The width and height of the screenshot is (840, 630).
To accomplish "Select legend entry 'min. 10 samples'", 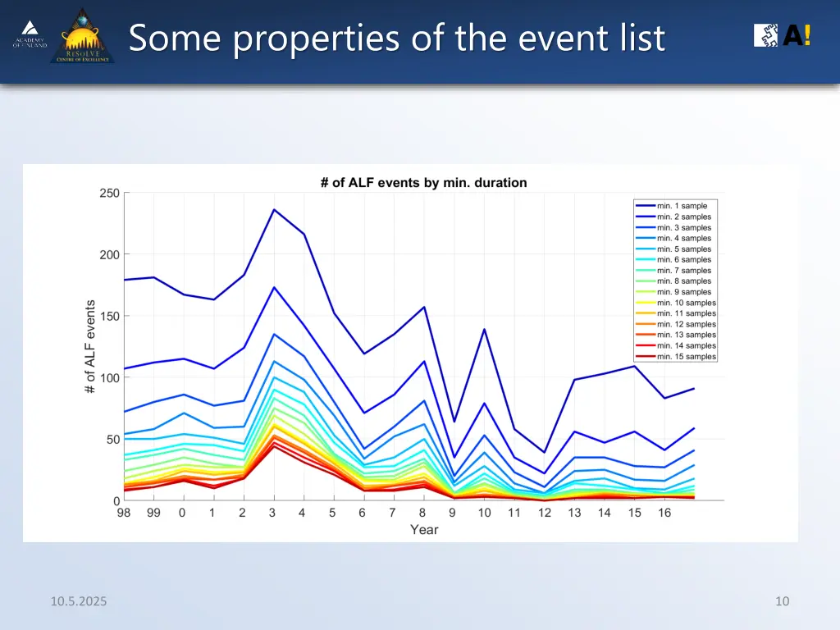I will click(676, 302).
